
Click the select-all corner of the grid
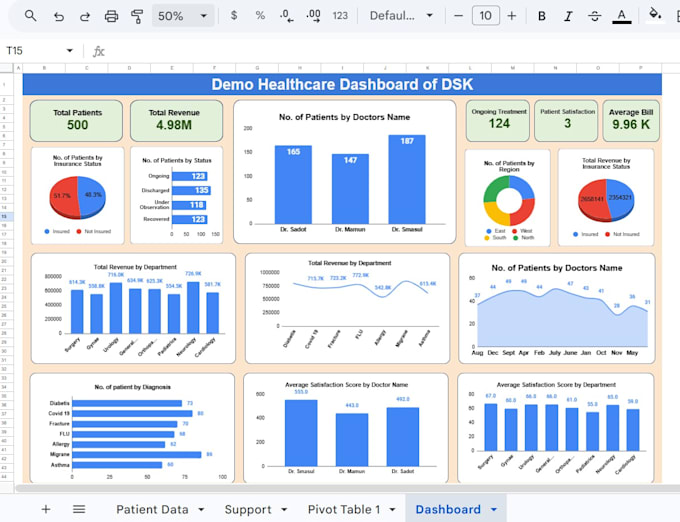coord(7,68)
